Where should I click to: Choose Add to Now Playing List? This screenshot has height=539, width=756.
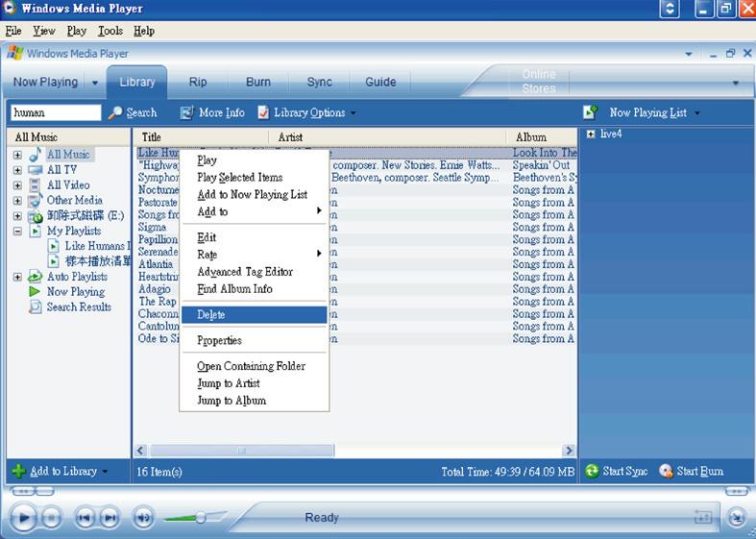click(x=255, y=194)
